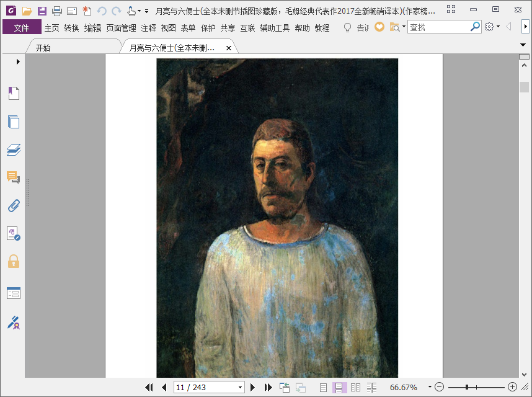Open the folder search icon

(394, 27)
